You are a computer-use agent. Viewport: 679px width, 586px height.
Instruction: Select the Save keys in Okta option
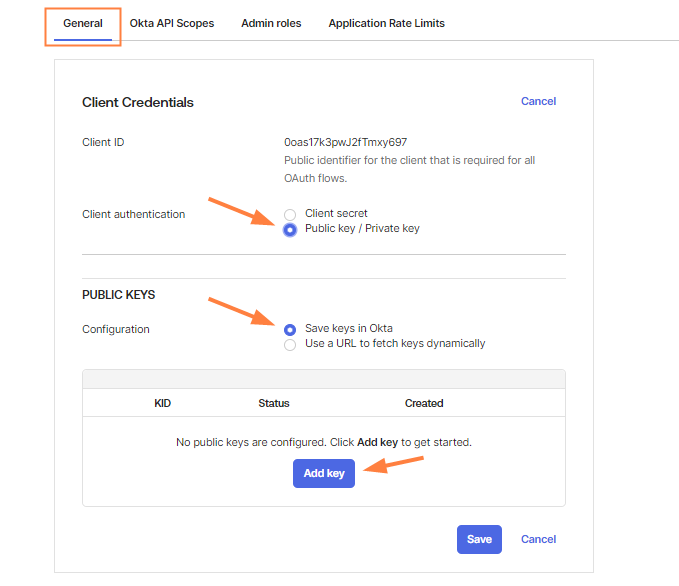pos(290,329)
